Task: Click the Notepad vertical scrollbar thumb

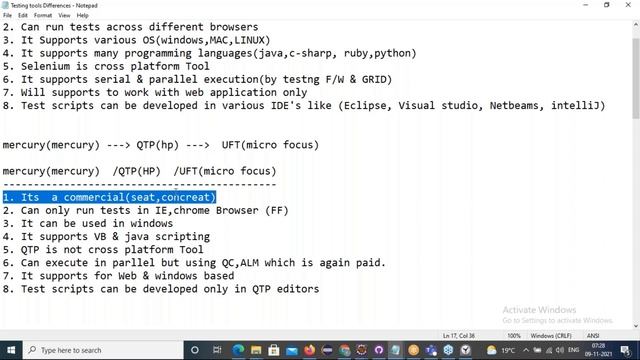Action: 636,78
